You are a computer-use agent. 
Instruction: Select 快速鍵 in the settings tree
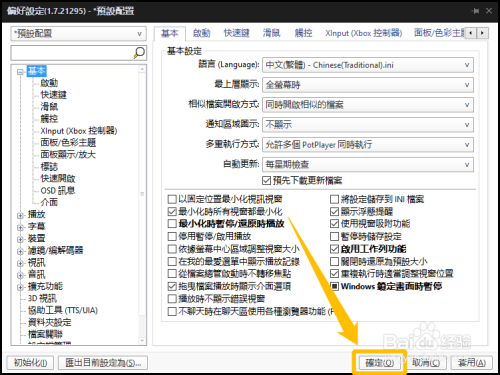53,95
